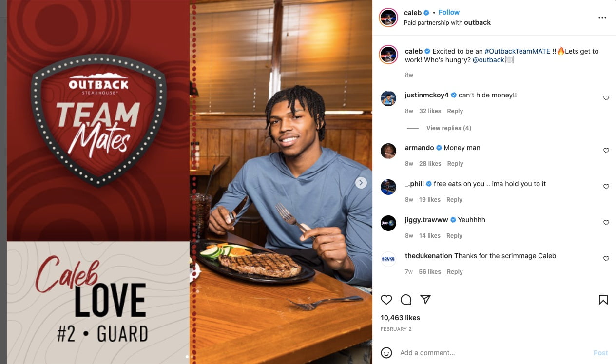Viewport: 616px width, 364px height.
Task: Save post with bookmark icon
Action: (x=603, y=300)
